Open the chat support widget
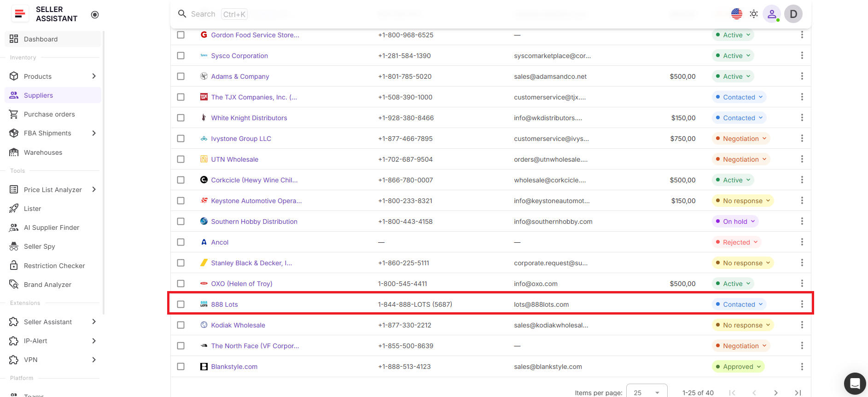The height and width of the screenshot is (397, 868). 855,384
